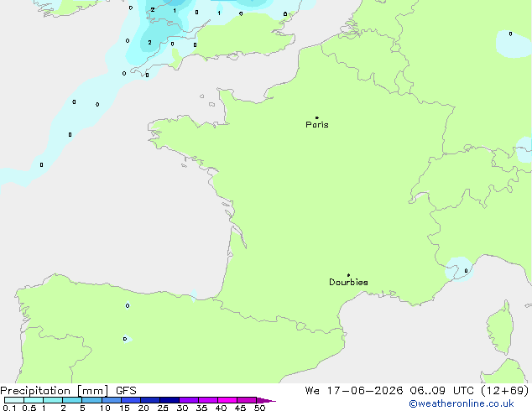This screenshot has width=532, height=411.
Task: Pick the lightest cyan 0.1–0.5 legend swatch
Action: 14,400
